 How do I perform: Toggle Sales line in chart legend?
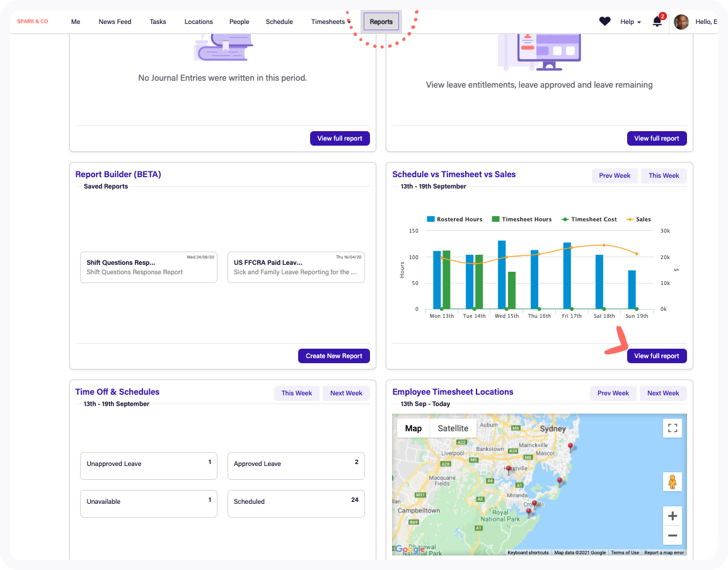(x=638, y=219)
